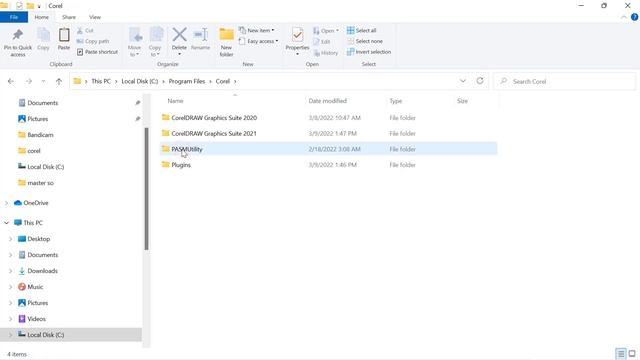Switch to details view layout icon
Image resolution: width=640 pixels, height=360 pixels.
620,353
